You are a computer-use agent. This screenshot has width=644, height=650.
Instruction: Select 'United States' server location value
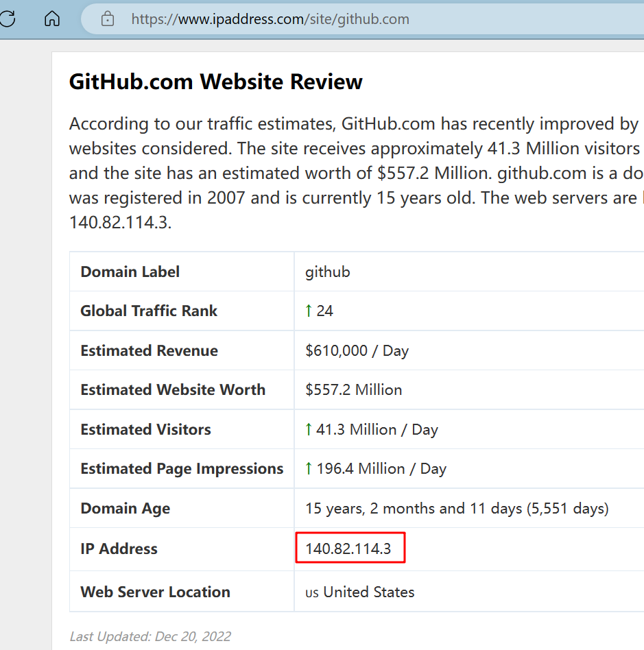tap(369, 592)
